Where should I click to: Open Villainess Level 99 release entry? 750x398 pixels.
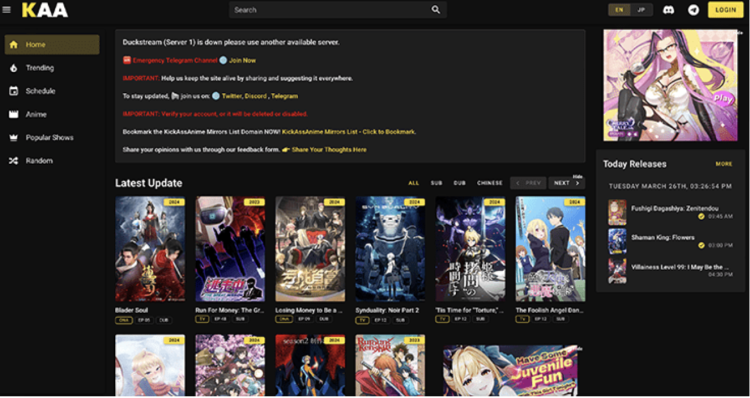click(680, 267)
